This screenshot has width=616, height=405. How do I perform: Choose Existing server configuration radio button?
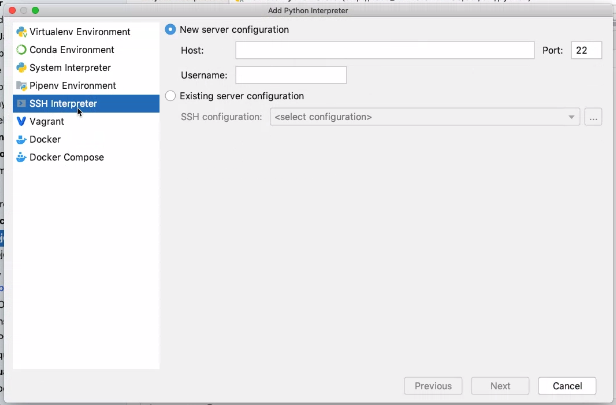(x=170, y=96)
